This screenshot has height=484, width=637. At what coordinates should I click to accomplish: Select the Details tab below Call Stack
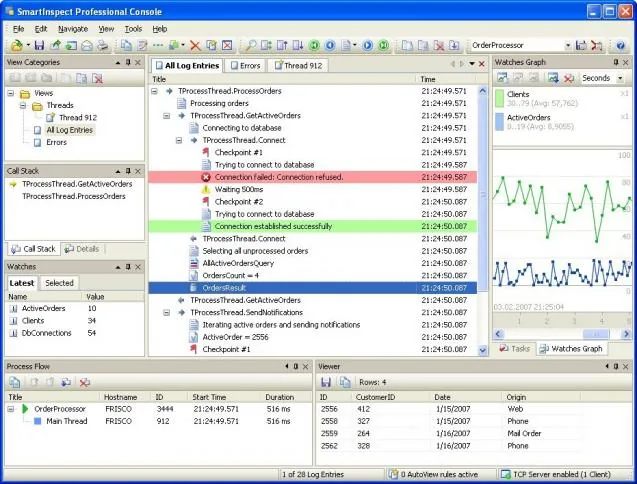[82, 249]
